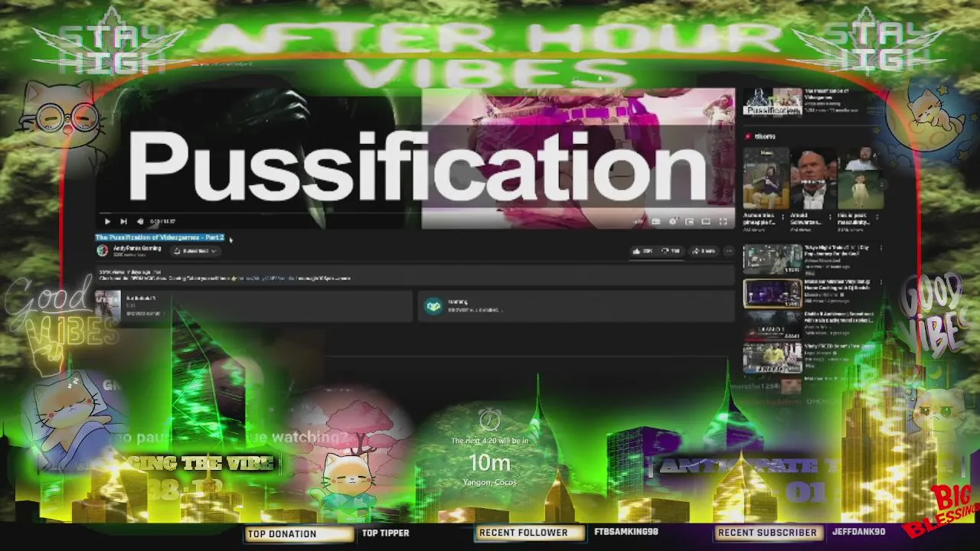
Task: Expand the video description box
Action: (414, 275)
